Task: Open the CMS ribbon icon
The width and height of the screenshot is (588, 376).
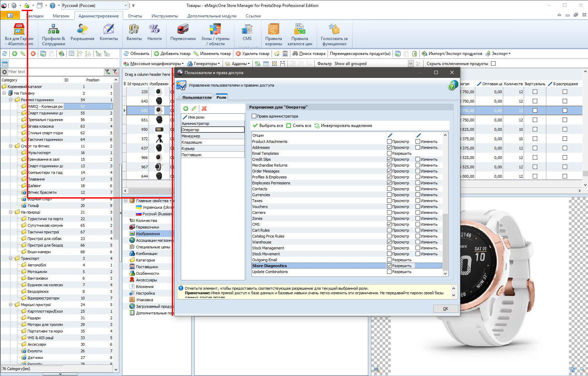Action: [x=247, y=32]
